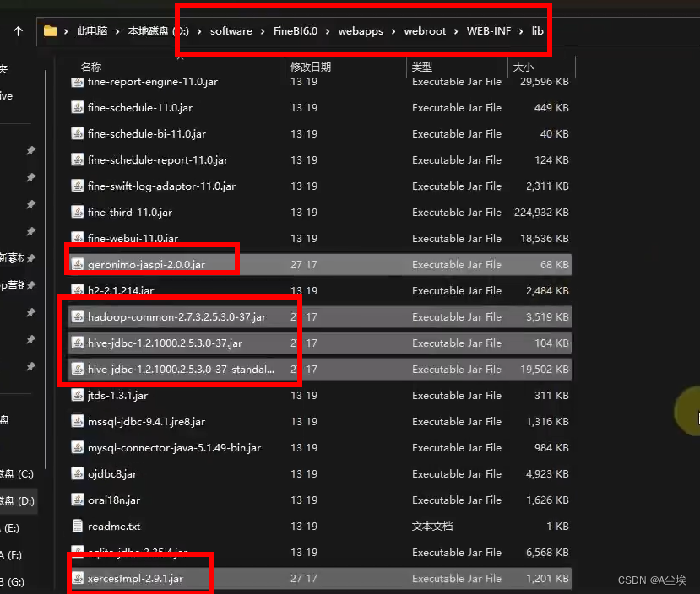
Task: Click the Up navigation arrow
Action: pos(18,31)
